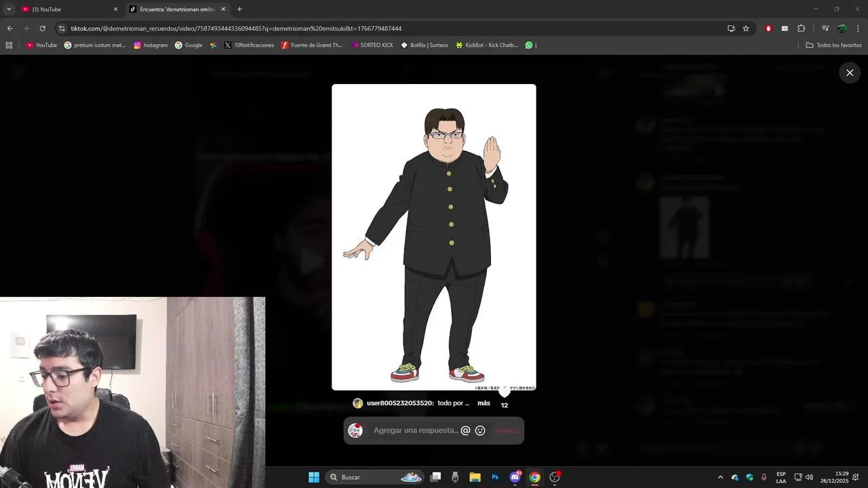Focus the 'Agregar una respuesta' field
The width and height of the screenshot is (868, 488).
tap(416, 430)
